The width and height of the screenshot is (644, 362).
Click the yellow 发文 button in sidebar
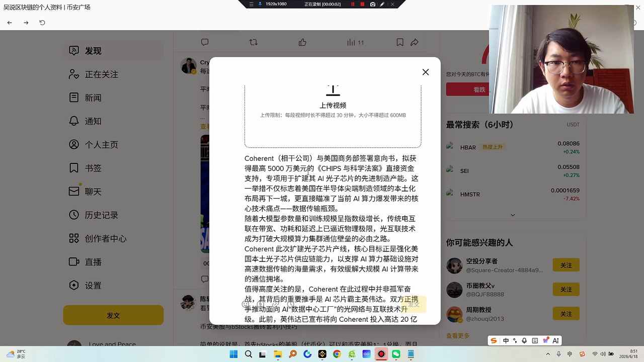[x=113, y=315]
